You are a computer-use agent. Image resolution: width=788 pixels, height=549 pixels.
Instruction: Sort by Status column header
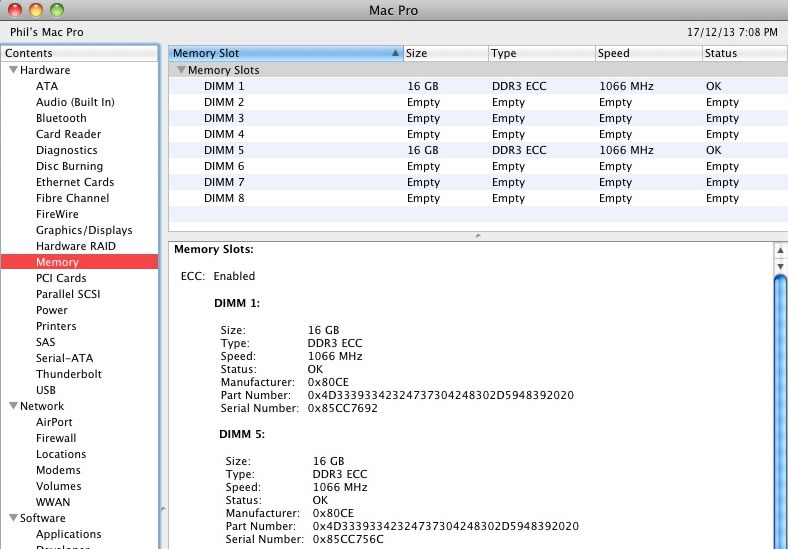(745, 53)
